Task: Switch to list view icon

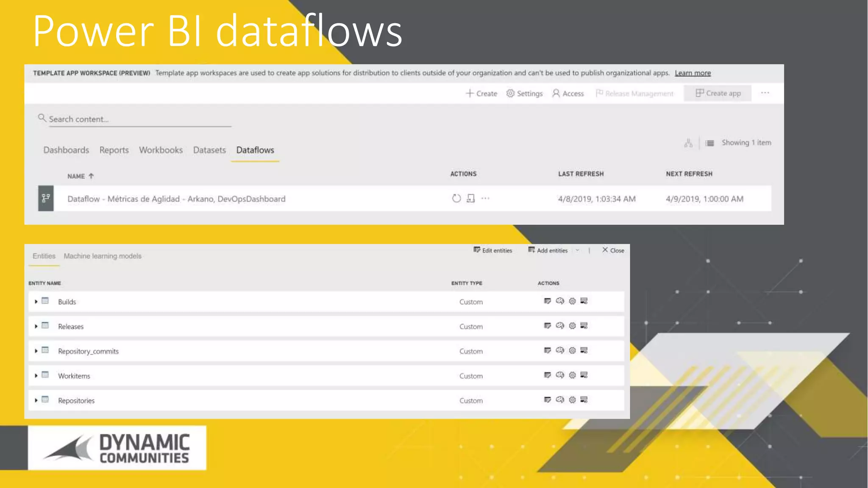Action: [709, 143]
